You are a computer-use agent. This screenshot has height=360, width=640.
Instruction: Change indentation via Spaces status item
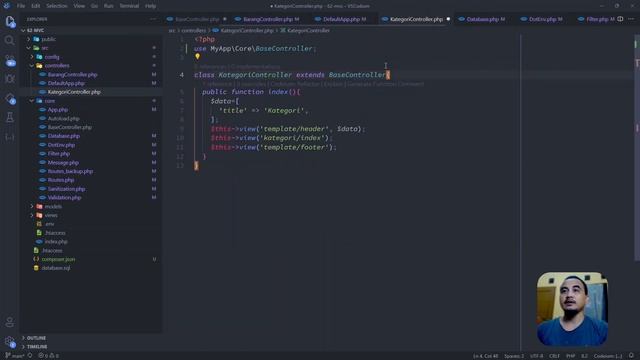514,356
